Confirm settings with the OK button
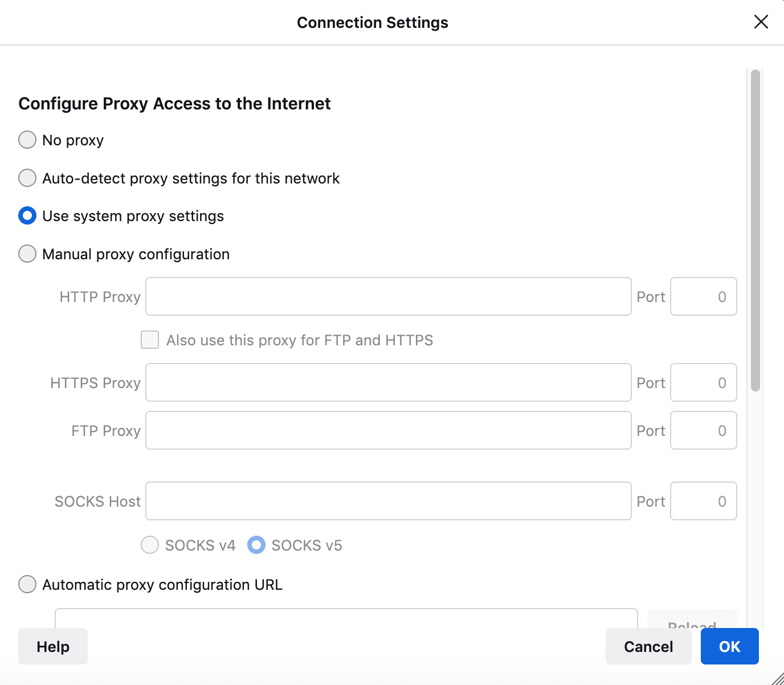 730,646
